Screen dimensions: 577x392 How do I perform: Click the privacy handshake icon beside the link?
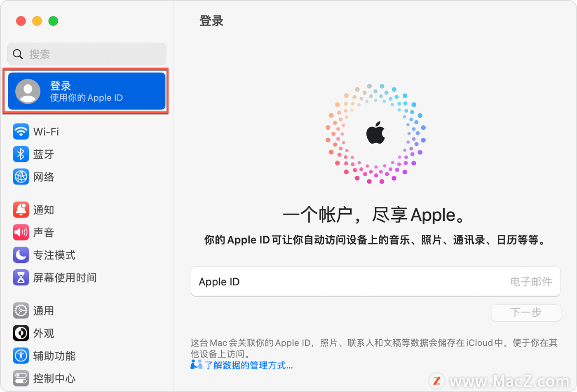(197, 364)
